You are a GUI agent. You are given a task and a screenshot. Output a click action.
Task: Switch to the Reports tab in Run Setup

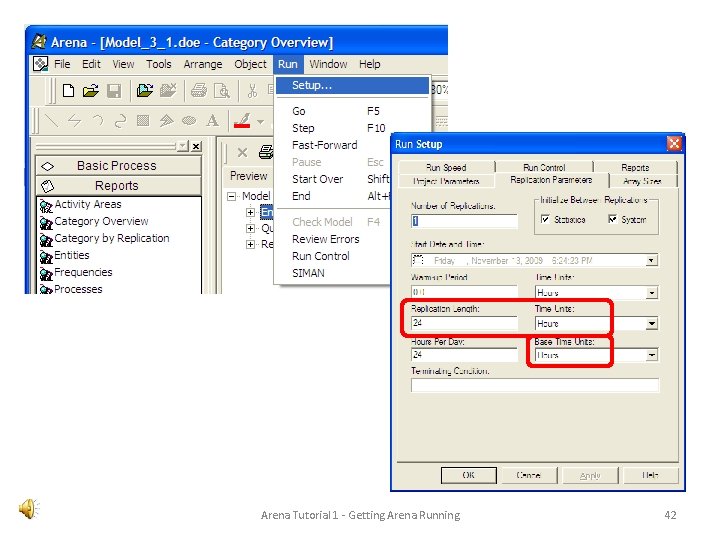point(635,168)
